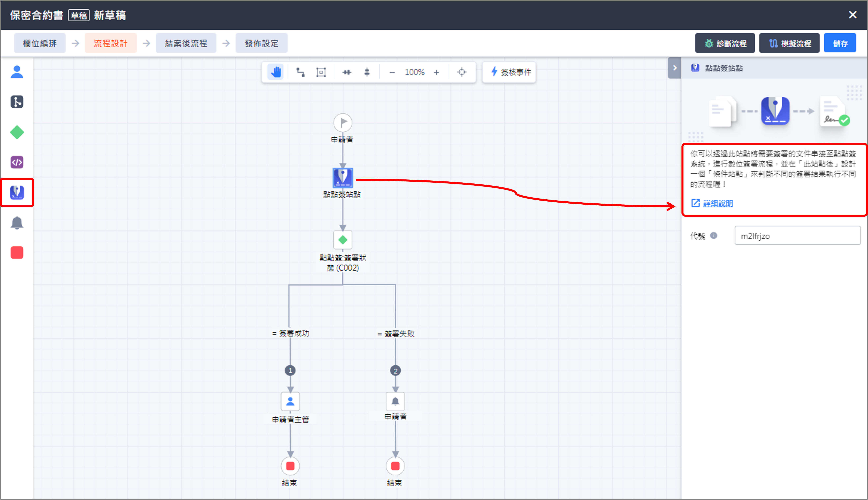Select the 申請者 bell notification node
This screenshot has width=868, height=500.
click(395, 401)
